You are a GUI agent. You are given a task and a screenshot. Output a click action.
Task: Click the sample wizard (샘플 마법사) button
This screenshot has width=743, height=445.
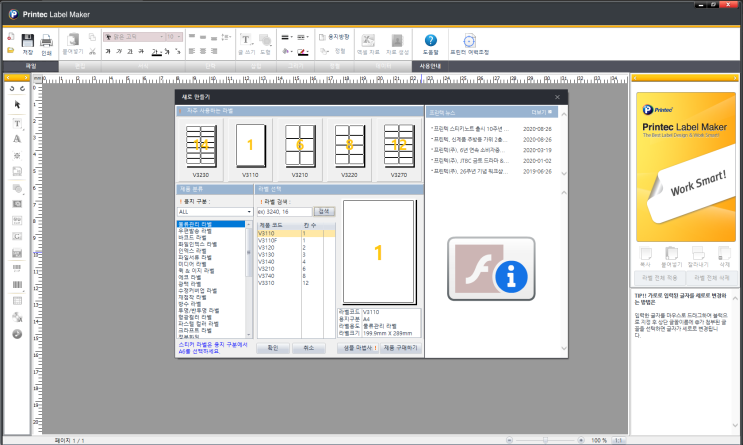pos(358,348)
